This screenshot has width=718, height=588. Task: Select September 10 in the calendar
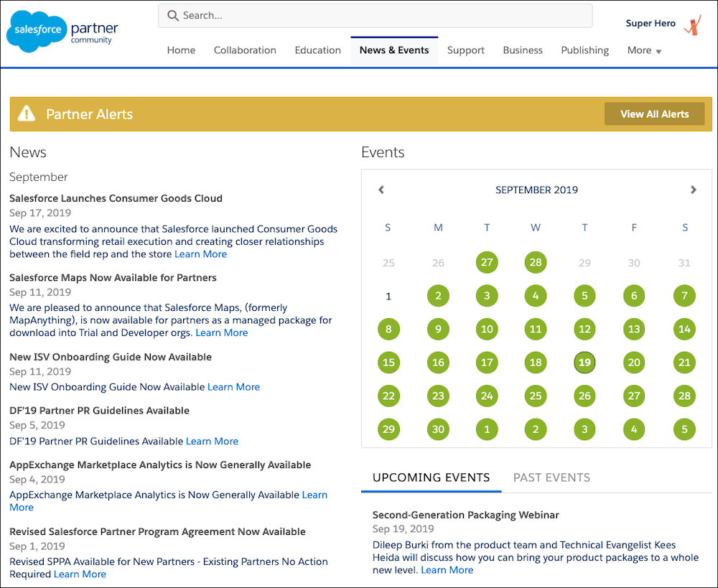pyautogui.click(x=487, y=330)
